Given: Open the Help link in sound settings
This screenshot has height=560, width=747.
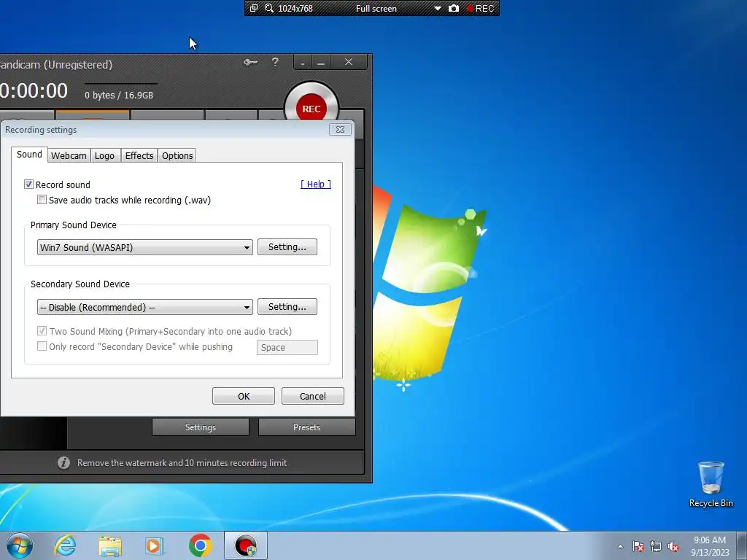Looking at the screenshot, I should click(x=315, y=184).
